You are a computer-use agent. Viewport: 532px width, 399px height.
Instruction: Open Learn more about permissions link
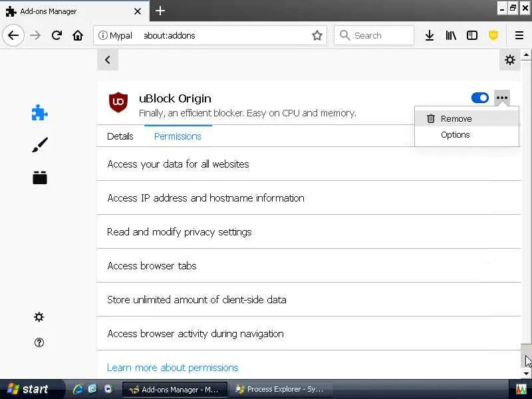pyautogui.click(x=173, y=368)
